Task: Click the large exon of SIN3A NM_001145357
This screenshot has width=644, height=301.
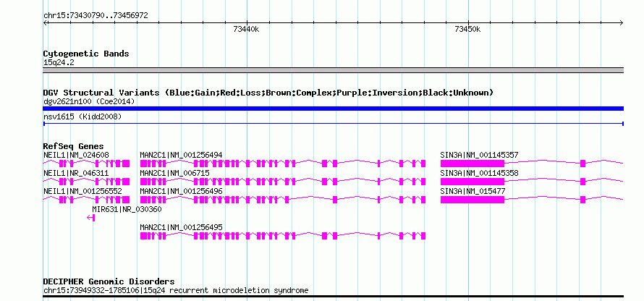Action: coord(473,164)
